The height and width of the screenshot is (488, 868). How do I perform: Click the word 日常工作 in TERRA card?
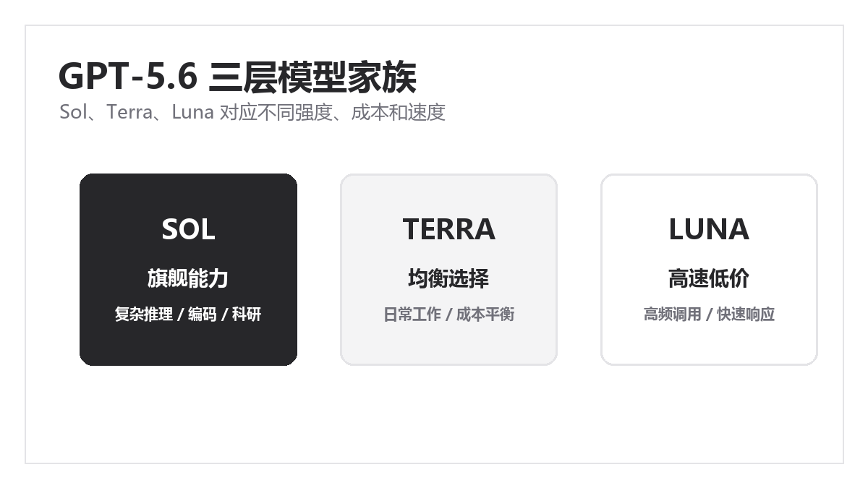pyautogui.click(x=412, y=314)
